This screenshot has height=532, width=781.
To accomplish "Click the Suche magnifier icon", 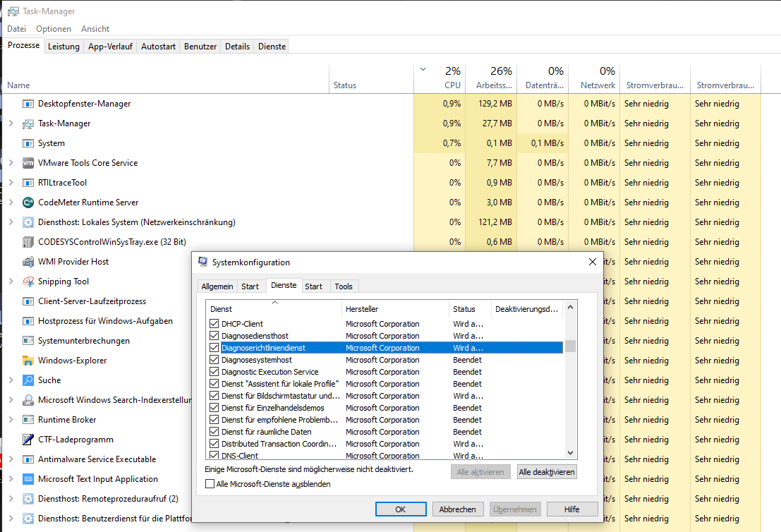I will click(28, 380).
